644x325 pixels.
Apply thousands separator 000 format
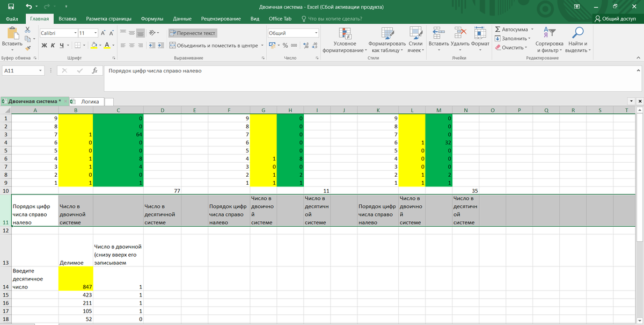[294, 45]
